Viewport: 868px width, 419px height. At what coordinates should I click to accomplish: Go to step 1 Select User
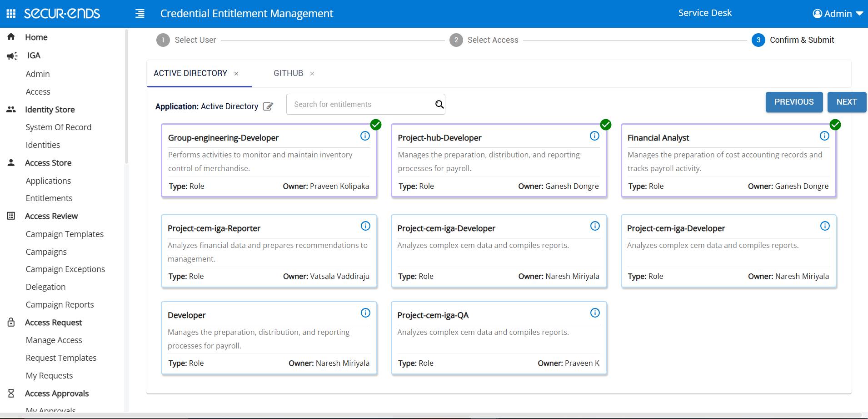pyautogui.click(x=186, y=40)
